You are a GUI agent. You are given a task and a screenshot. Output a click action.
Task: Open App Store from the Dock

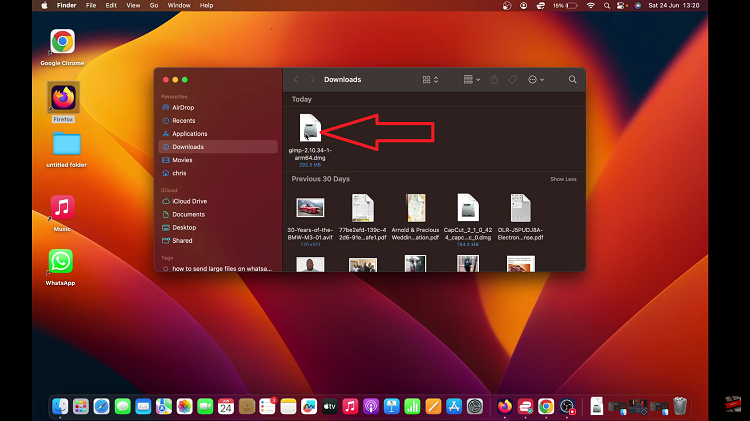pos(453,407)
